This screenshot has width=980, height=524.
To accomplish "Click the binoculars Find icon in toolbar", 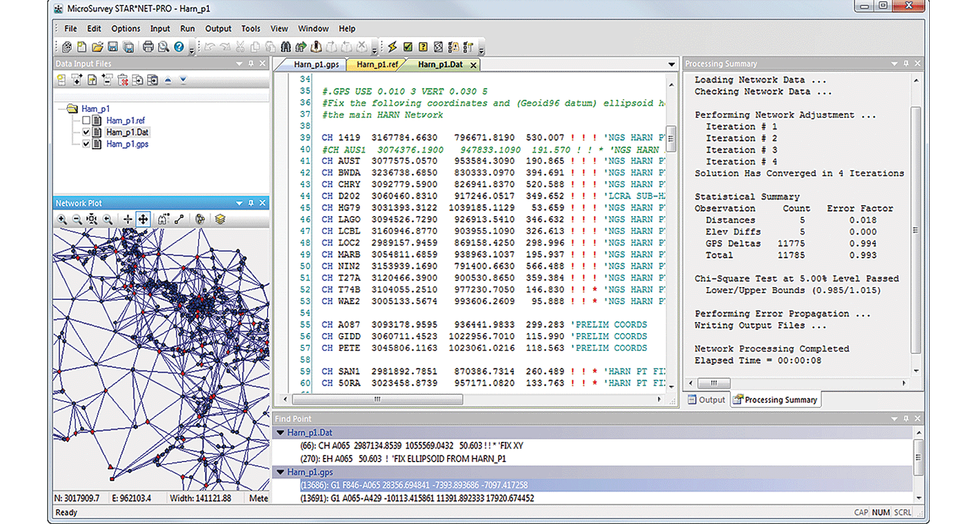I will 286,47.
